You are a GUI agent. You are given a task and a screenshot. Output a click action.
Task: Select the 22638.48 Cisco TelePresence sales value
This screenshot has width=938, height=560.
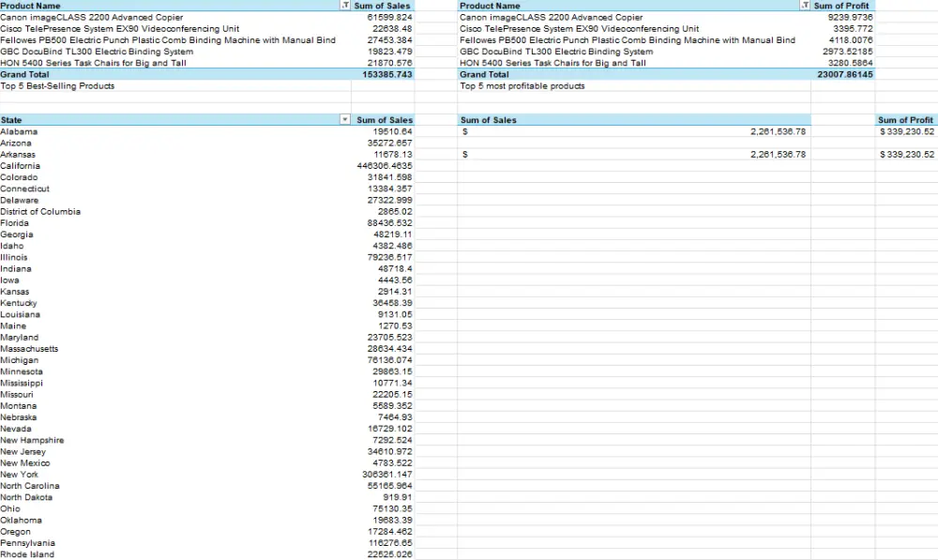pyautogui.click(x=392, y=29)
